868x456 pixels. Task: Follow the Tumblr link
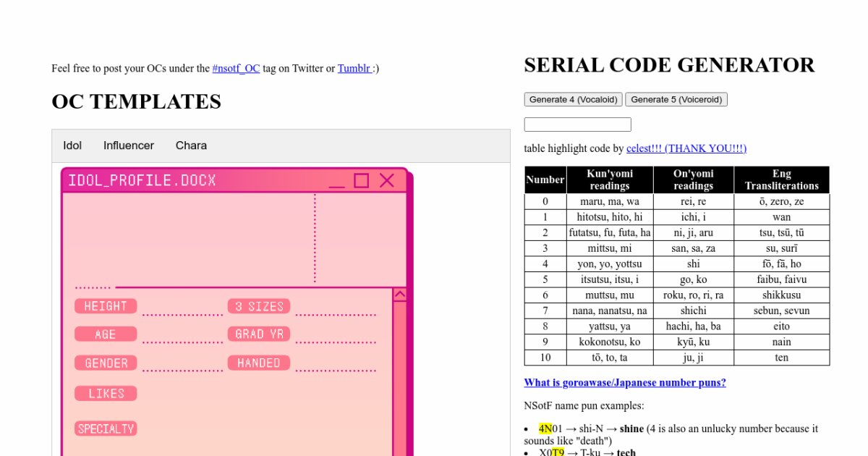pos(354,69)
